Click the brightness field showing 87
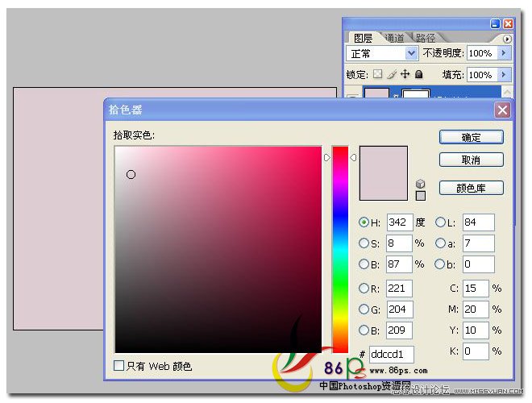This screenshot has width=532, height=403. pyautogui.click(x=399, y=264)
